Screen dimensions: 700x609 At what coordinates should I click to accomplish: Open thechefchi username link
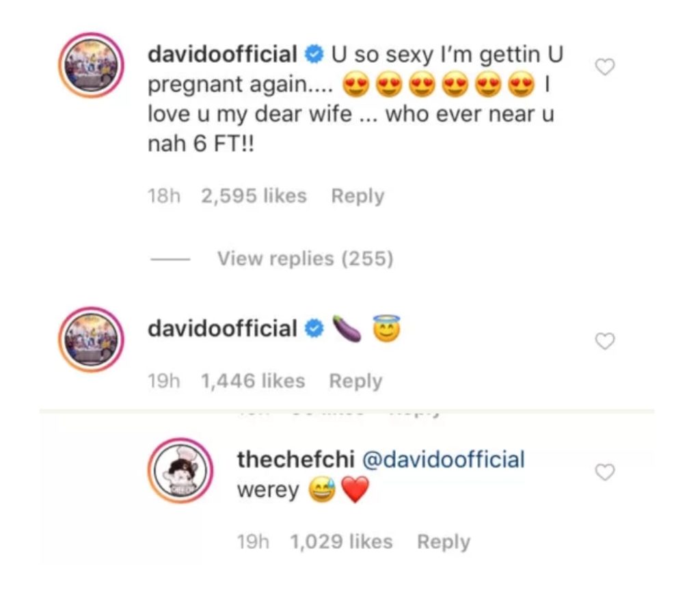point(296,460)
